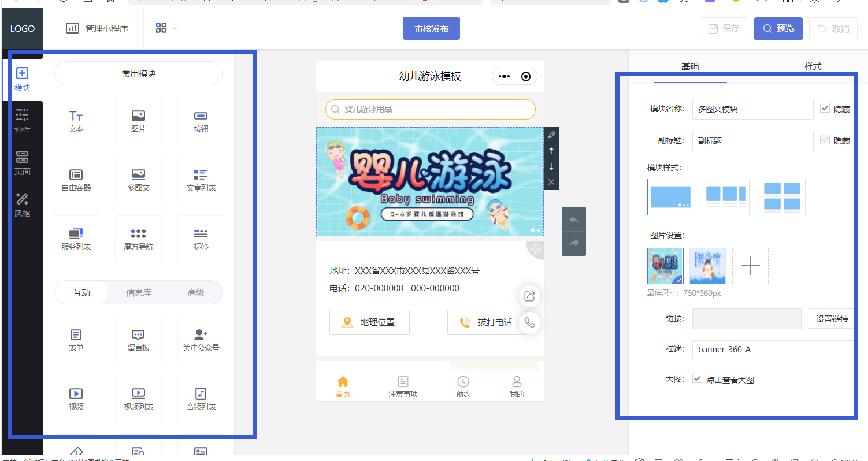
Task: Delete the banner using the X icon
Action: pos(551,181)
